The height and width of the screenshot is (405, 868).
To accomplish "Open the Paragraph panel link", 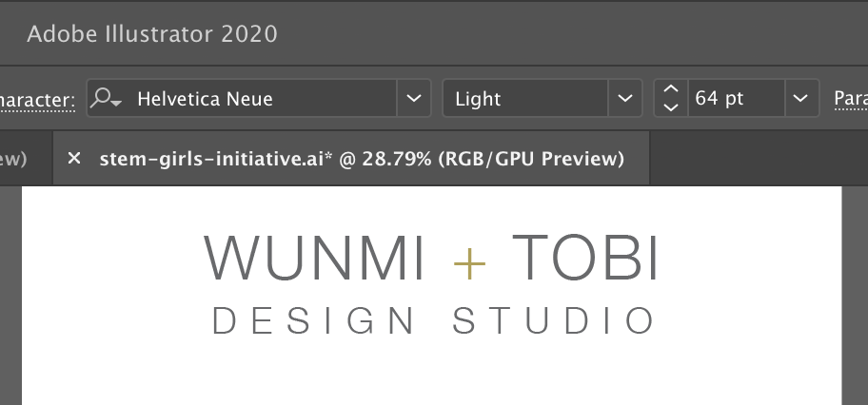I will pyautogui.click(x=850, y=99).
